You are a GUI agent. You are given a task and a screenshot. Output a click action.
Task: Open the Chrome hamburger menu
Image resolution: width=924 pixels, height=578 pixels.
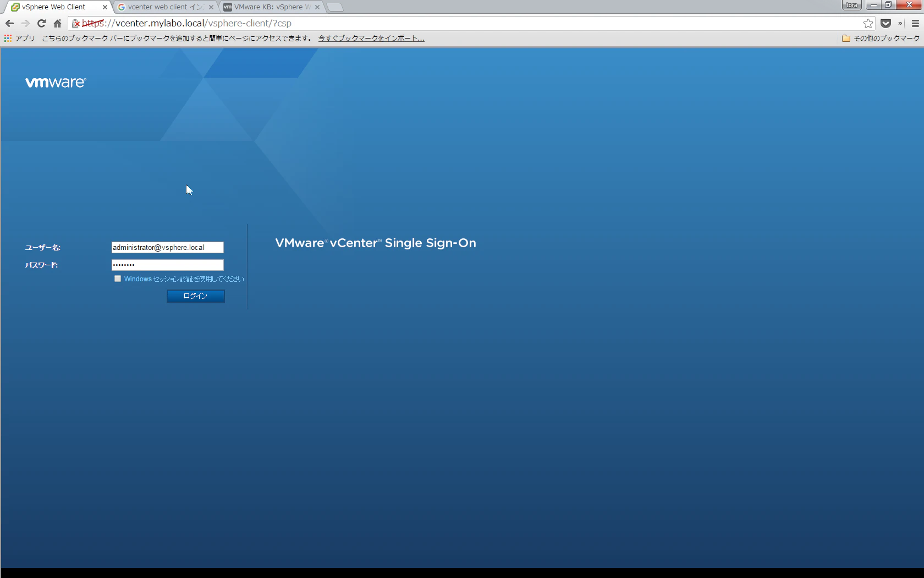[915, 23]
